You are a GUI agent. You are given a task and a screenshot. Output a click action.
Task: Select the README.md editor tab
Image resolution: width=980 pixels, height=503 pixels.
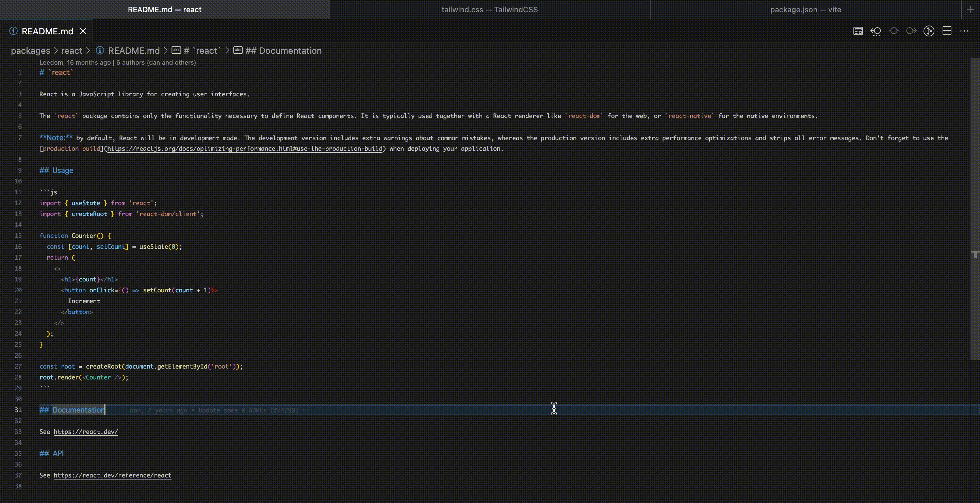click(47, 31)
